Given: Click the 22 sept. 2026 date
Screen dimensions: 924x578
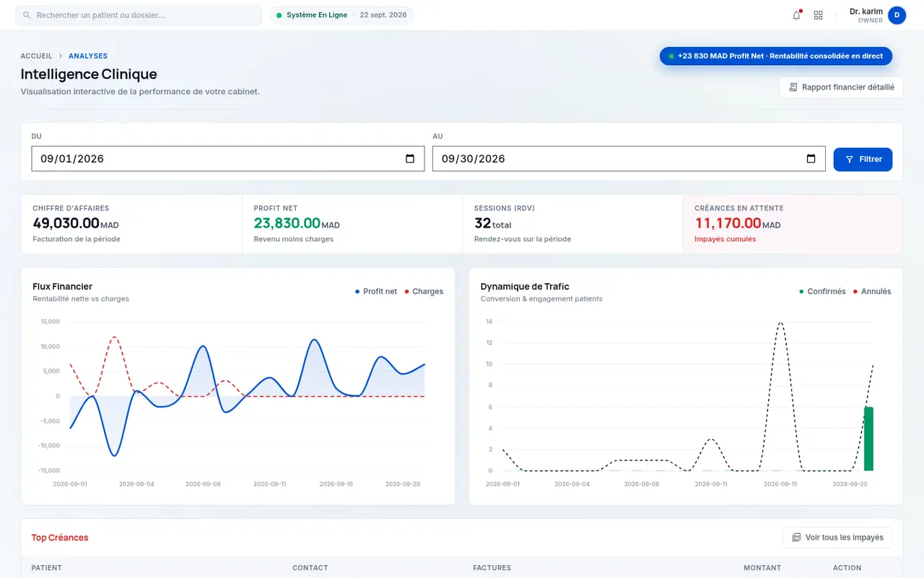Looking at the screenshot, I should (x=383, y=15).
